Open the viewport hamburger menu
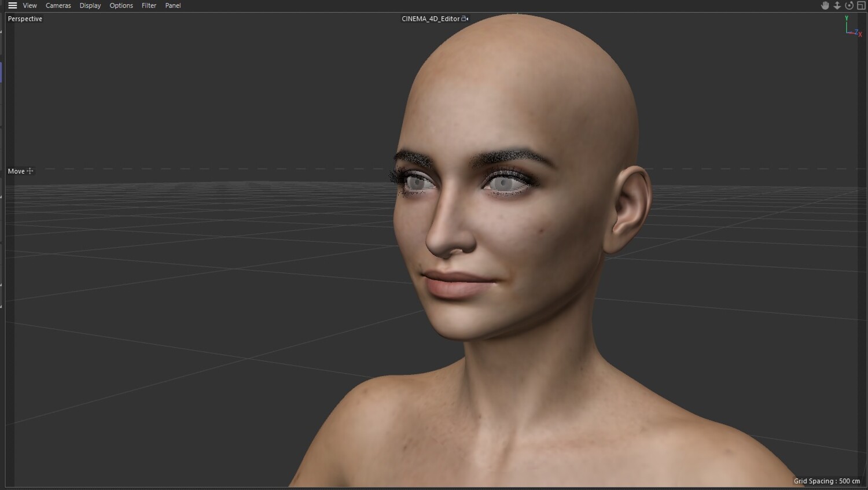 point(12,5)
